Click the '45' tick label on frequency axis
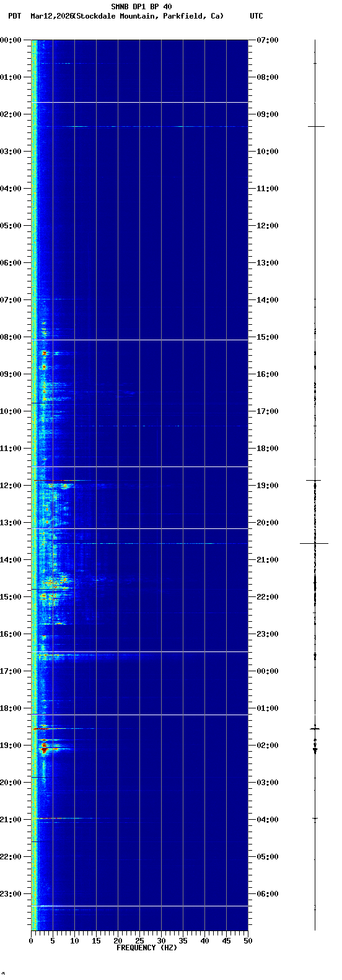 pyautogui.click(x=226, y=941)
